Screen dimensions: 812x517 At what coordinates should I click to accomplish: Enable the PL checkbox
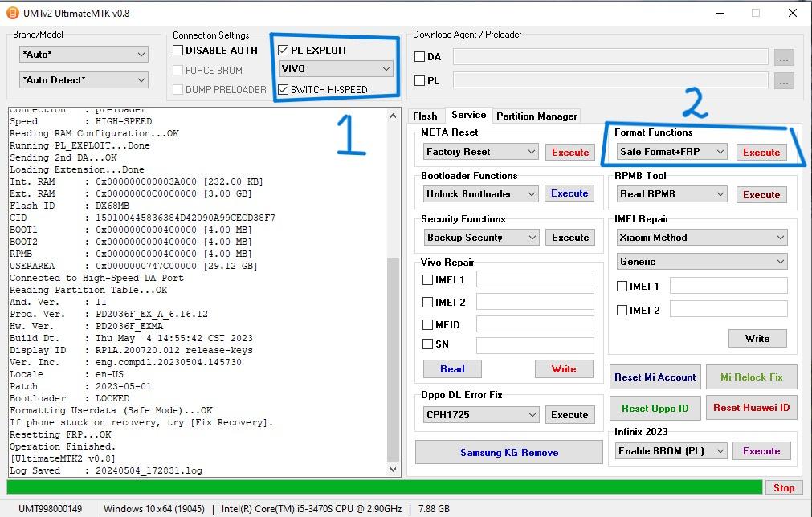[419, 81]
